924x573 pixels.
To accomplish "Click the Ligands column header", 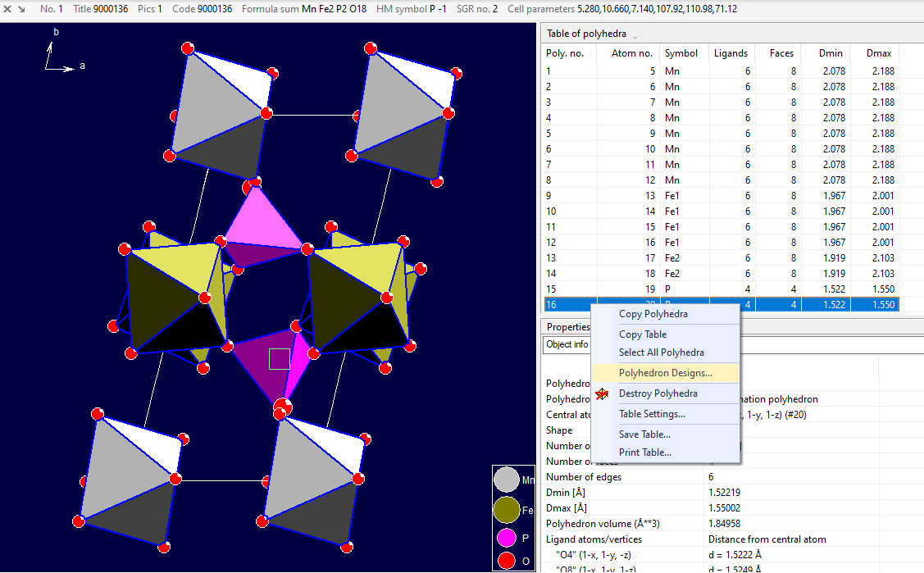I will point(731,52).
